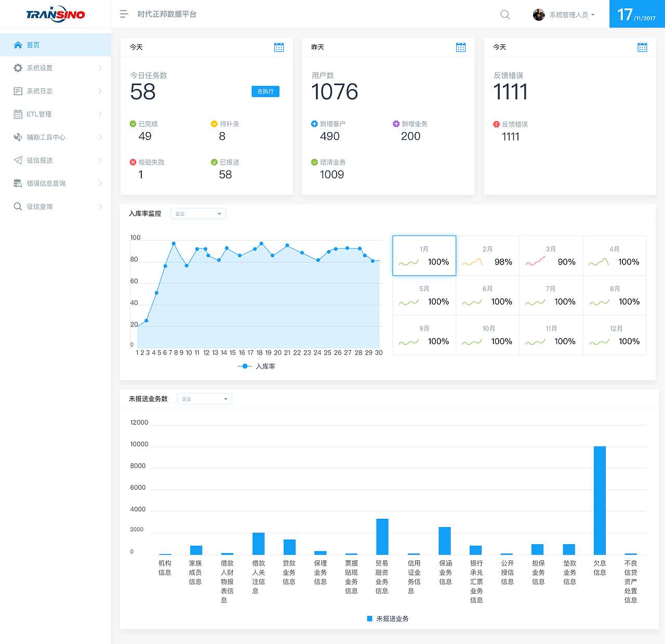The image size is (665, 644).
Task: Toggle 入库率 legend series visibility
Action: 257,366
